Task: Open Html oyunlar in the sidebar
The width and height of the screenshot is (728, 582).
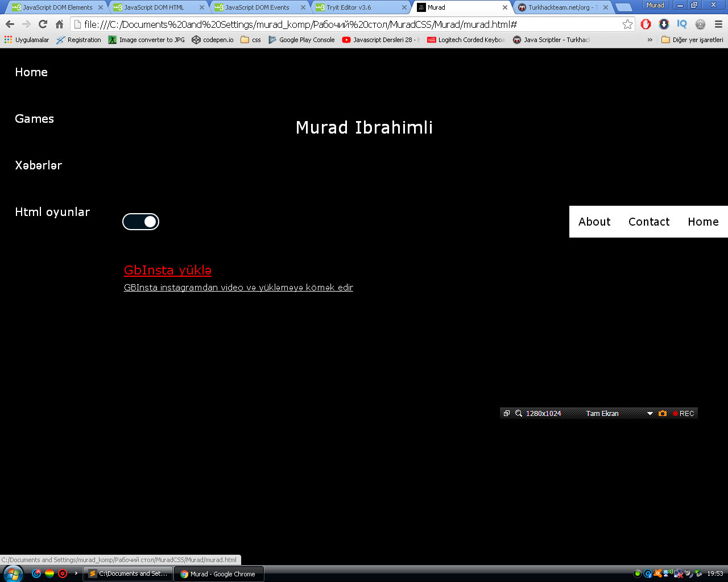Action: coord(52,212)
